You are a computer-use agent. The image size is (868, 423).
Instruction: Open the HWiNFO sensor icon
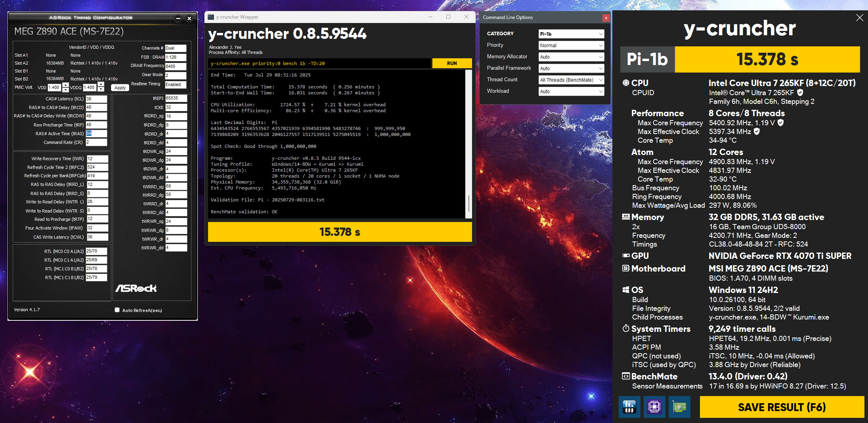[x=629, y=407]
